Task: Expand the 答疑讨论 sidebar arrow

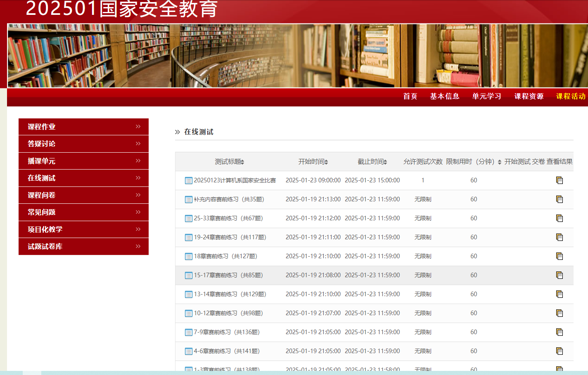Action: (138, 144)
